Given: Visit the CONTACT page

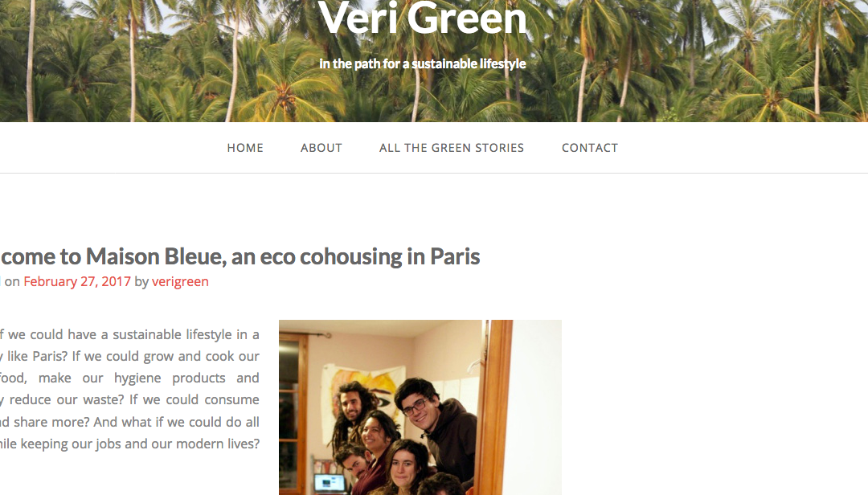Looking at the screenshot, I should pos(590,148).
